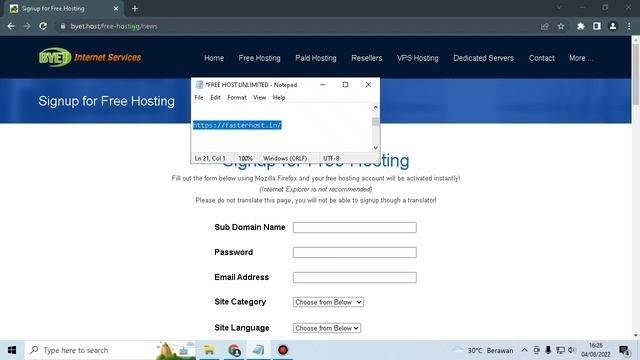Close the Signup for Free Hosting tab
640x360 pixels.
(x=116, y=8)
